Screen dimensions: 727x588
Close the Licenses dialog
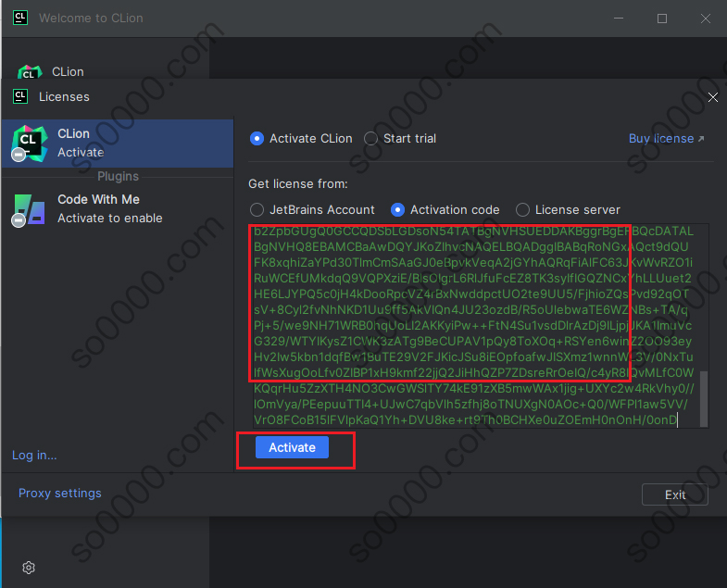point(712,97)
